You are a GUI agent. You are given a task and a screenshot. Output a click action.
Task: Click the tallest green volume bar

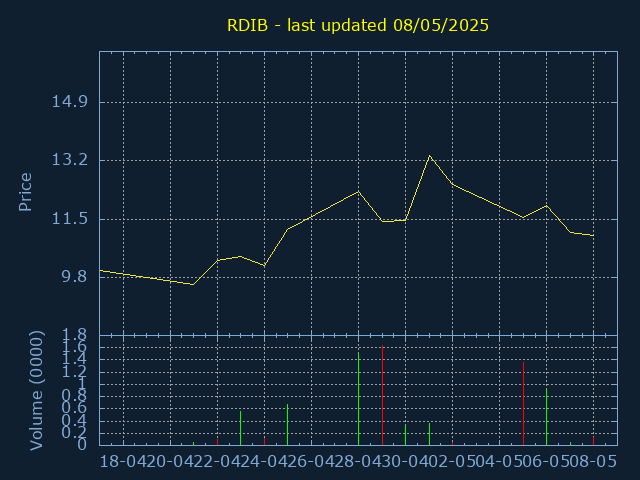pyautogui.click(x=358, y=399)
